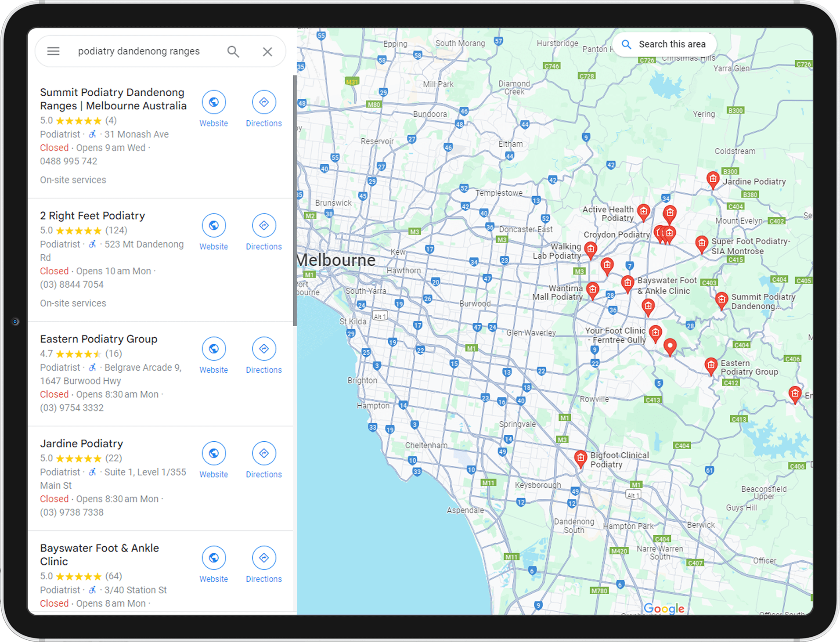Click the magnifier search icon

click(233, 51)
